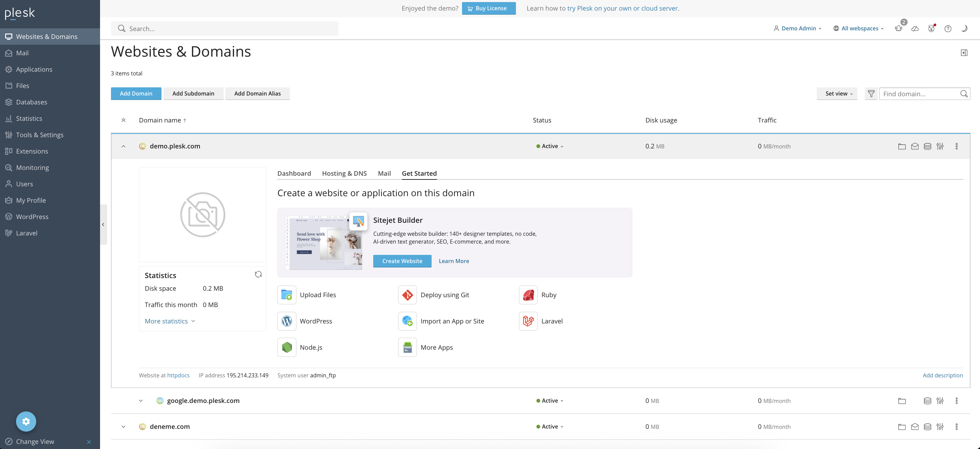Open file manager icon on demo.plesk.com row

pyautogui.click(x=901, y=146)
